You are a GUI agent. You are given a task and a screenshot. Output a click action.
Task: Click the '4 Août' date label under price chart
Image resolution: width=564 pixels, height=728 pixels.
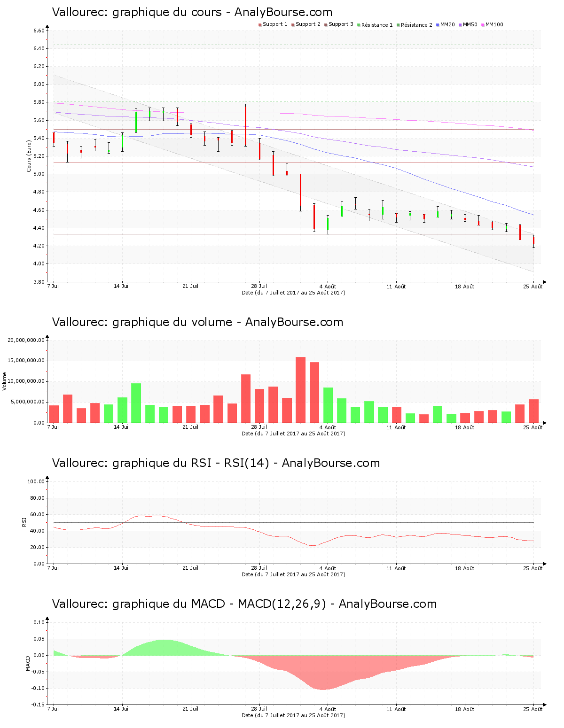(328, 287)
